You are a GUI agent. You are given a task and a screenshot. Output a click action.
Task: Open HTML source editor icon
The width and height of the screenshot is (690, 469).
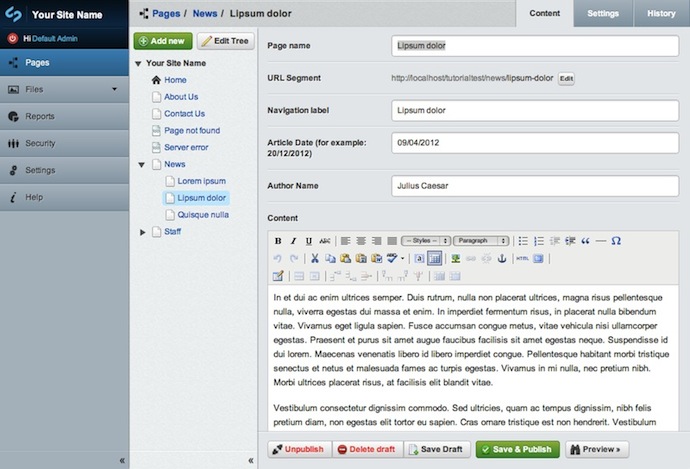click(x=522, y=258)
